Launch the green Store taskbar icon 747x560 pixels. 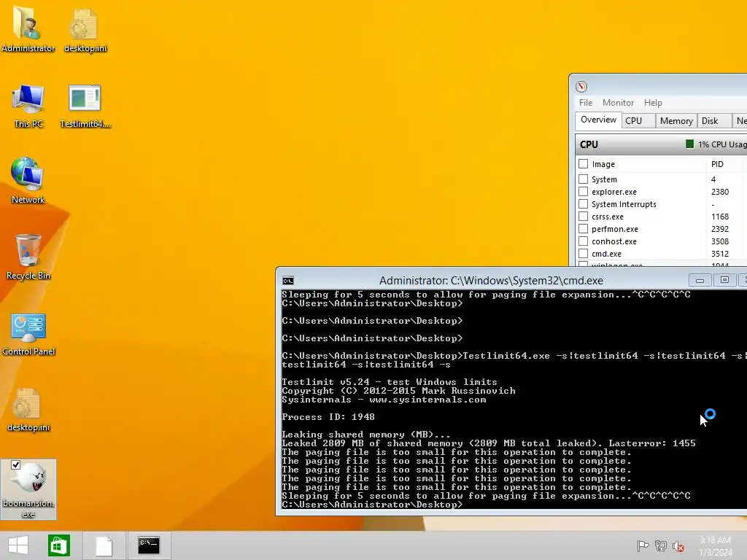(x=59, y=545)
